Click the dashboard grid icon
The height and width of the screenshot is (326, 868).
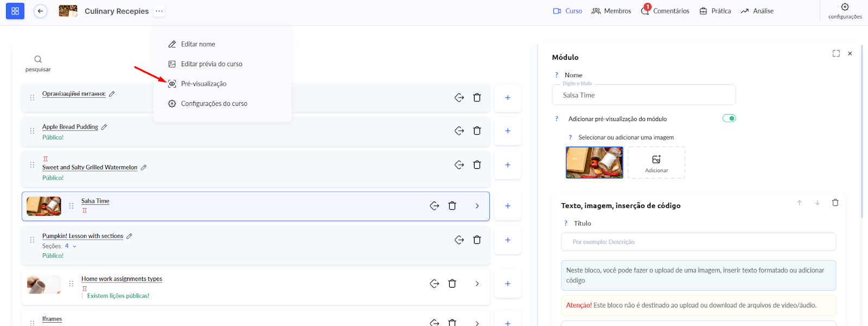(15, 11)
